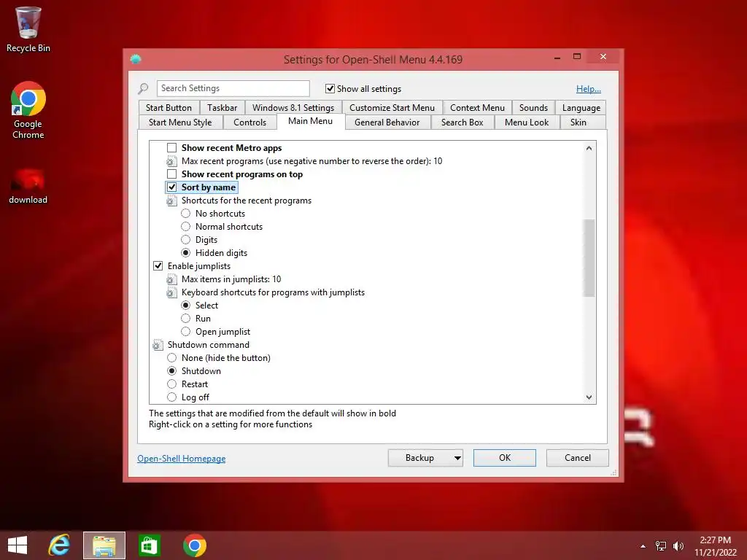The height and width of the screenshot is (560, 747).
Task: Toggle Show all settings checkbox
Action: point(330,88)
